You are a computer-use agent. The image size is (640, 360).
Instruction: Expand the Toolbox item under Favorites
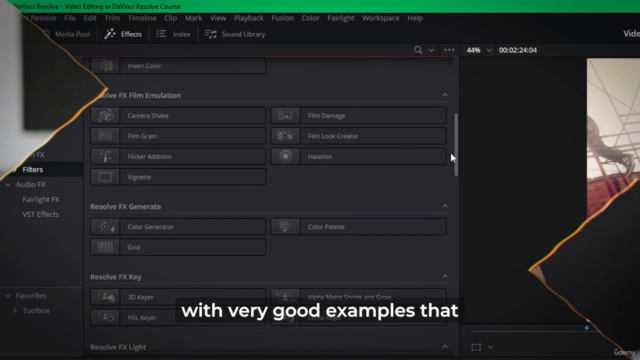click(15, 311)
